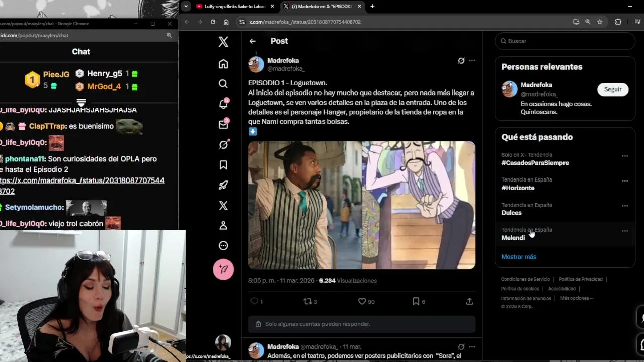Screen dimensions: 644x362
Task: Open Accesibilidad footer link
Action: (x=561, y=289)
